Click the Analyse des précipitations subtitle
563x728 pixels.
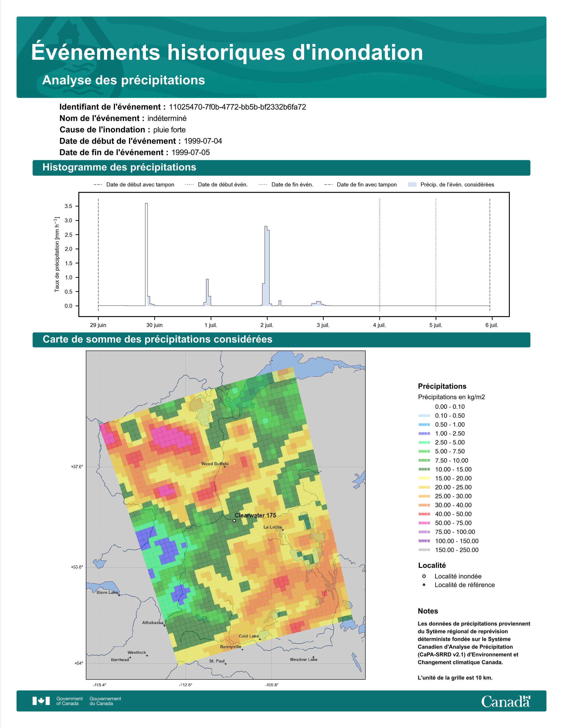pyautogui.click(x=123, y=80)
